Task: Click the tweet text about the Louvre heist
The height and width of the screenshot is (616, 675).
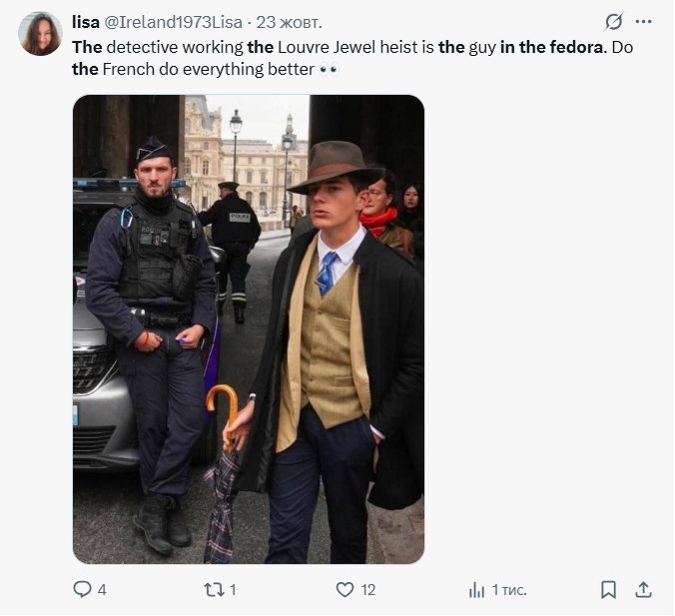Action: click(x=300, y=46)
